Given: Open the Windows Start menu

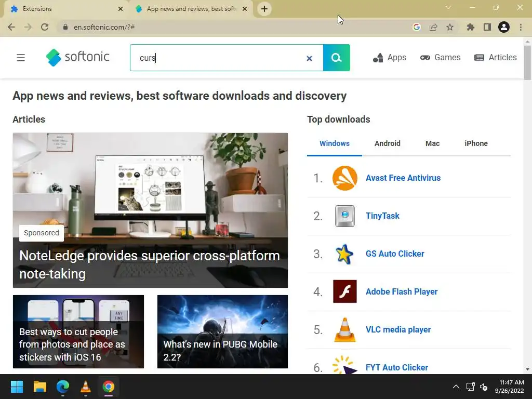Looking at the screenshot, I should [x=17, y=387].
